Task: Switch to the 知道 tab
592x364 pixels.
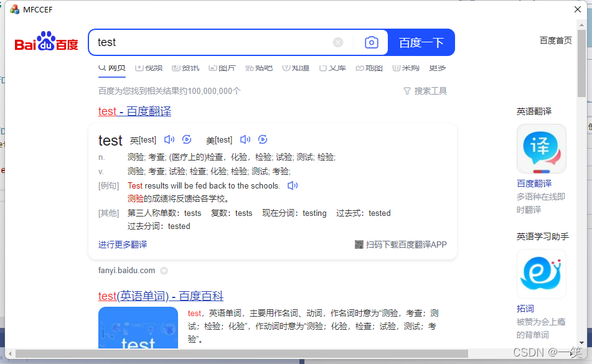Action: [x=296, y=68]
